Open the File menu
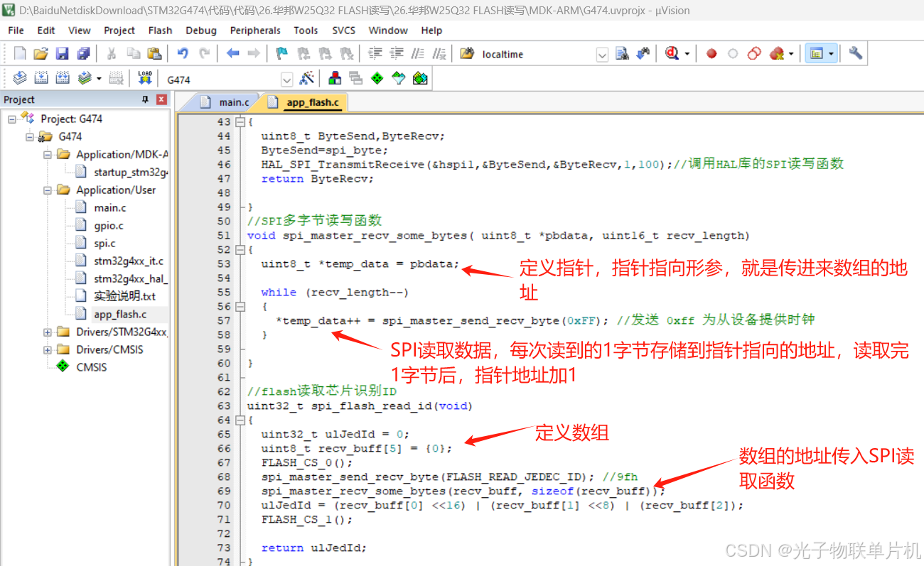Screen dimensions: 924x566 click(16, 31)
